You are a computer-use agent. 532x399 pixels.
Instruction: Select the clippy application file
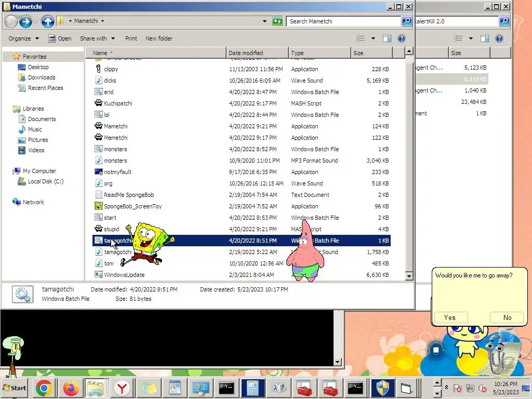[x=241, y=69]
